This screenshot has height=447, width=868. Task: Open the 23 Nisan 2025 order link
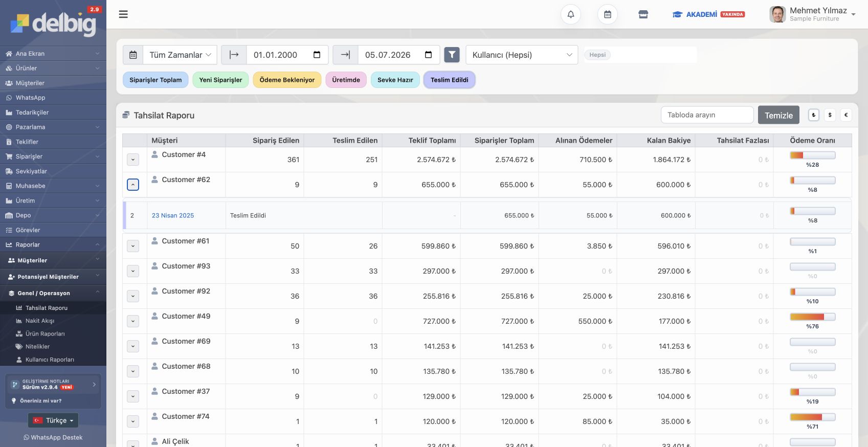(x=173, y=215)
